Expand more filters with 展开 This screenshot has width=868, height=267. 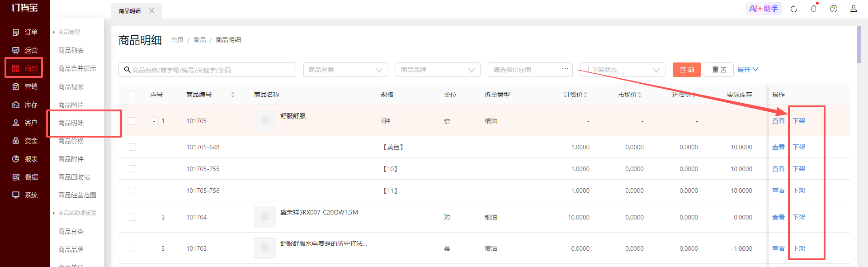[x=748, y=70]
